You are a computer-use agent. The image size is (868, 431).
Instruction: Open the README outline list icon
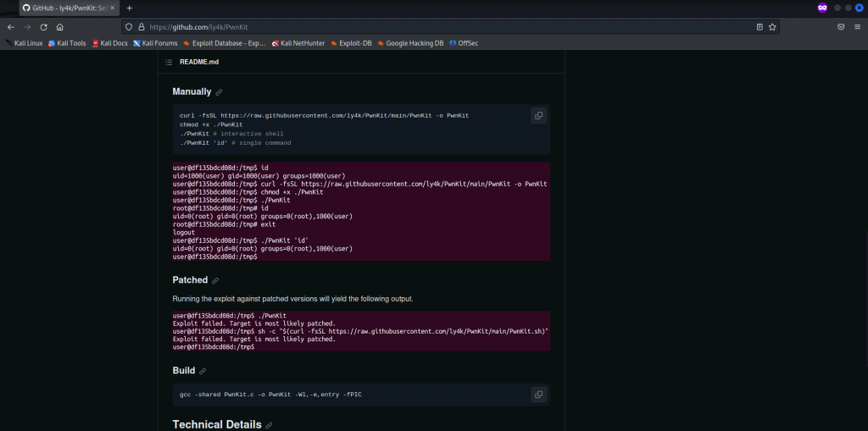(169, 62)
